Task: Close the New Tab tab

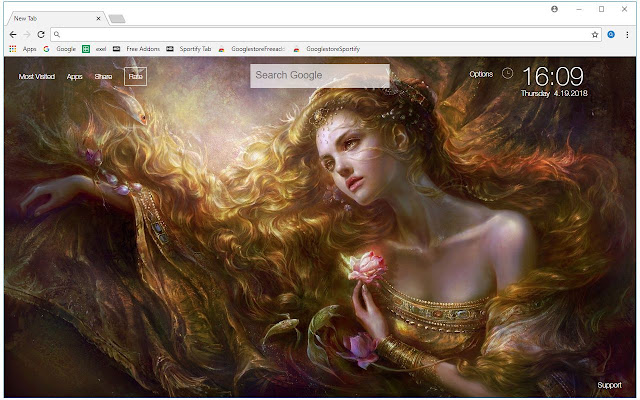Action: tap(98, 18)
